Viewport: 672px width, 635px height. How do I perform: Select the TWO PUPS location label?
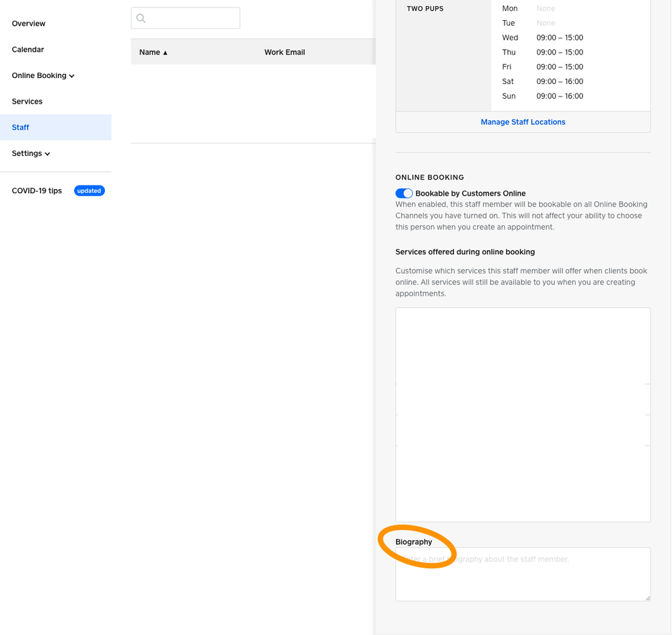click(425, 9)
